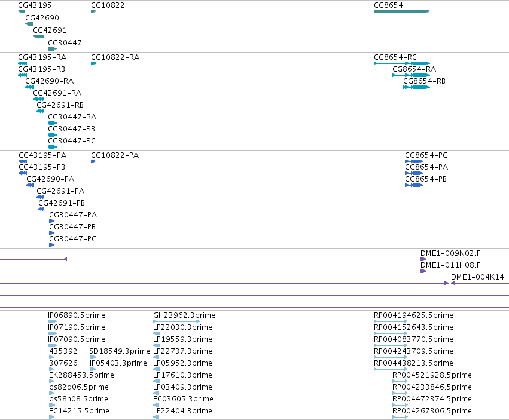Select EST RP004521928.5prime
Image resolution: width=509 pixels, height=420 pixels.
point(432,375)
